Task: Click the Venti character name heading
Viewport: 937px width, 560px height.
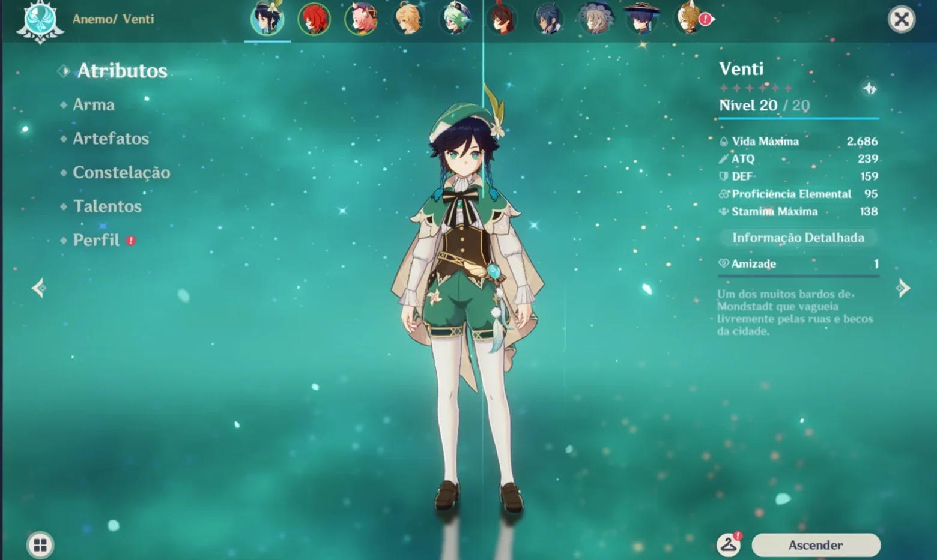Action: click(x=741, y=69)
